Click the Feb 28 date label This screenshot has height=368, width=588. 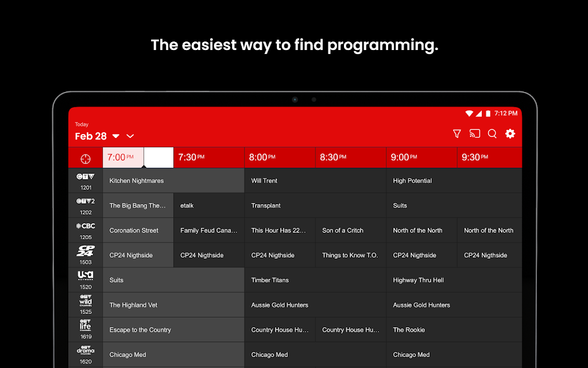91,136
